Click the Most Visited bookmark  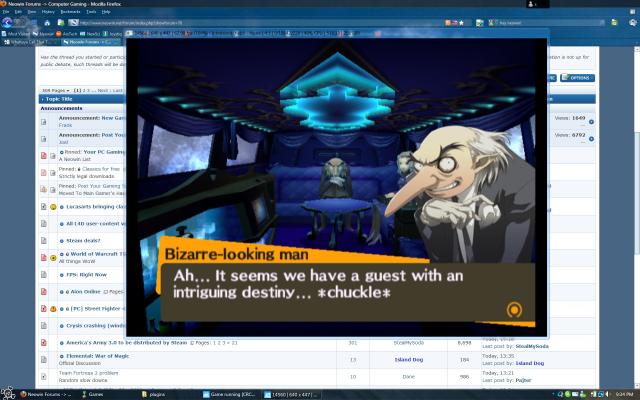click(16, 34)
